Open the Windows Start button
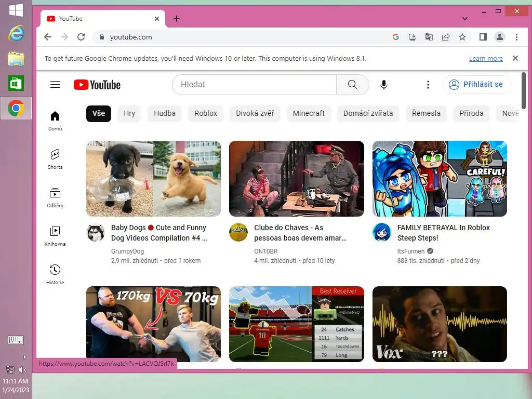The height and width of the screenshot is (399, 532). pos(16,10)
